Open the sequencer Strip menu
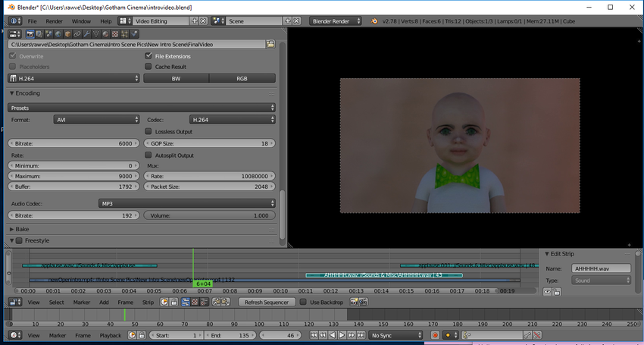This screenshot has width=644, height=345. [x=148, y=302]
